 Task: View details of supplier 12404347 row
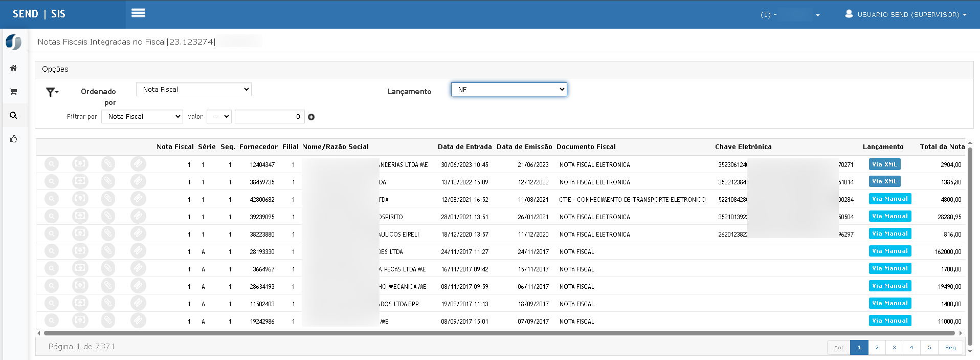pyautogui.click(x=52, y=164)
